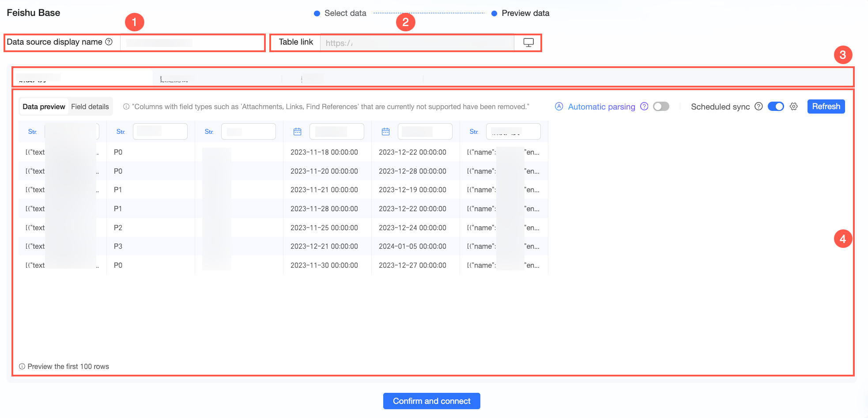Screen dimensions: 868x418
Task: Click the Scheduled sync help question mark
Action: click(x=759, y=106)
